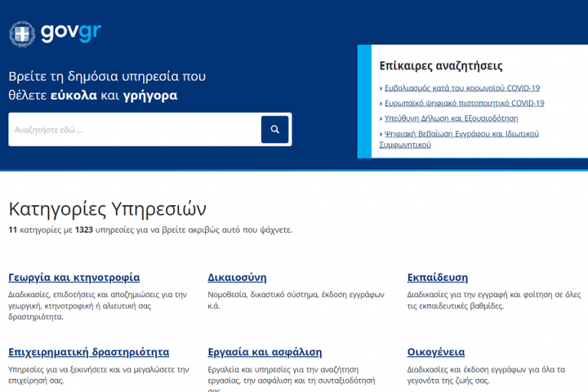Click the description under Εκπαίδευση
The width and height of the screenshot is (588, 392).
pyautogui.click(x=494, y=300)
